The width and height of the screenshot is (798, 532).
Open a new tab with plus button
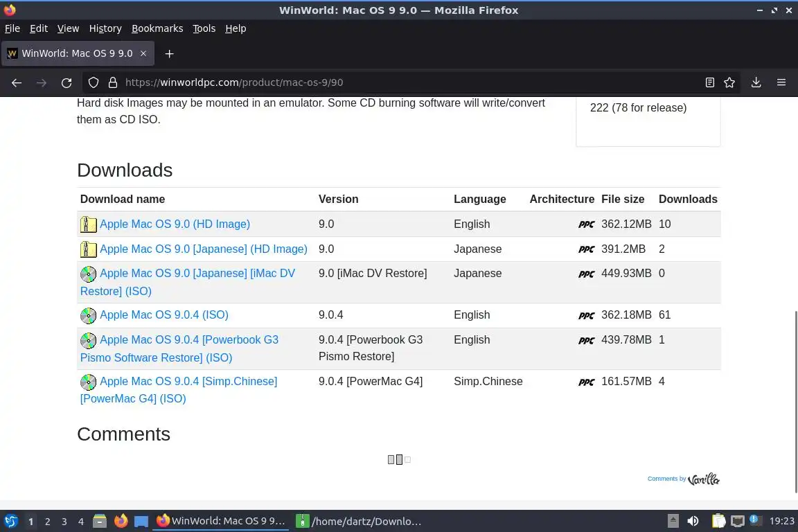[x=170, y=53]
